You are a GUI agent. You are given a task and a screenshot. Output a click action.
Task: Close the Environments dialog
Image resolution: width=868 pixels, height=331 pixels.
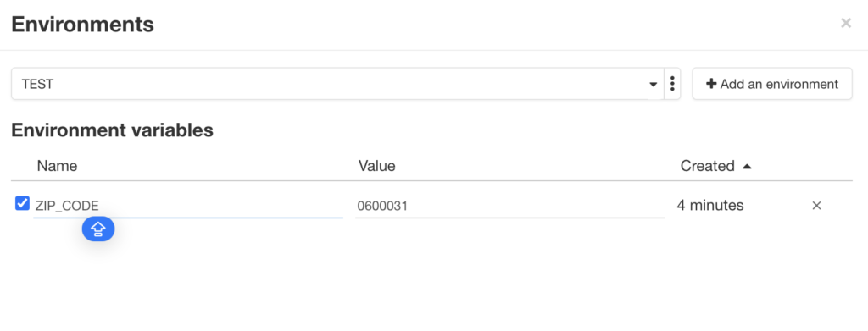tap(845, 23)
